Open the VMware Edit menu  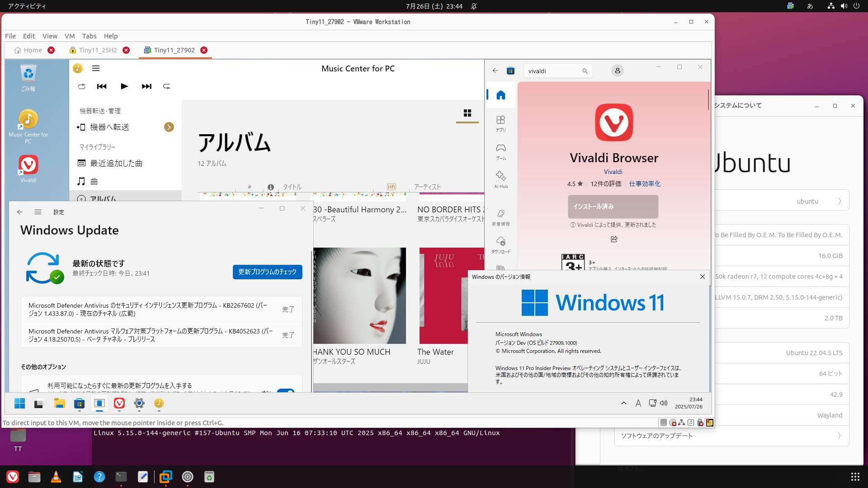29,36
